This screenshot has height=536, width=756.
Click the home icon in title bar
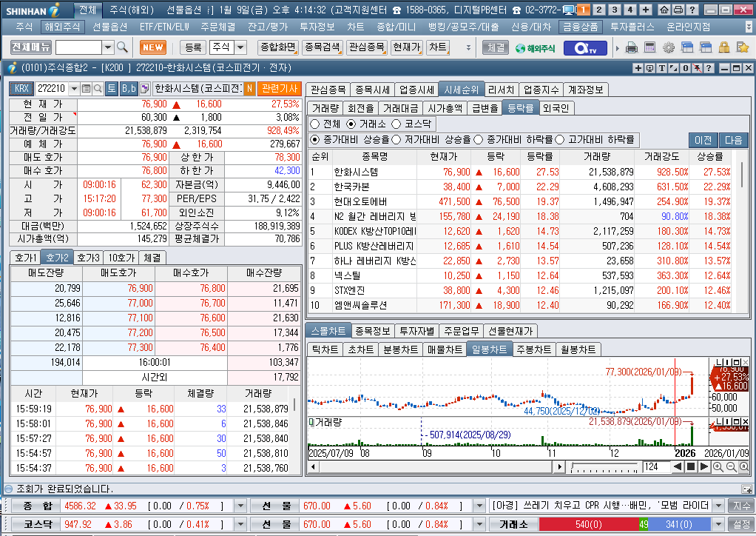point(664,10)
